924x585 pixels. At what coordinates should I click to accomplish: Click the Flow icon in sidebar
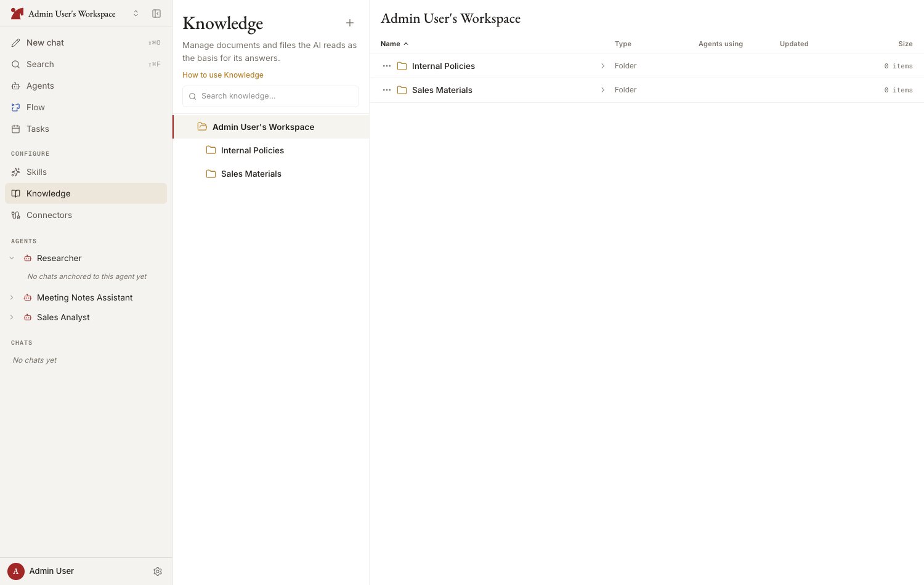click(16, 107)
